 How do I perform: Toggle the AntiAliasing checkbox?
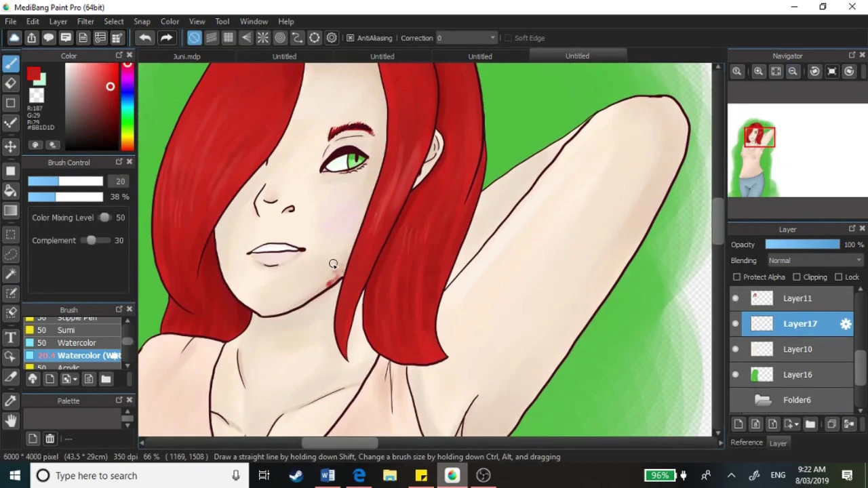(x=350, y=38)
